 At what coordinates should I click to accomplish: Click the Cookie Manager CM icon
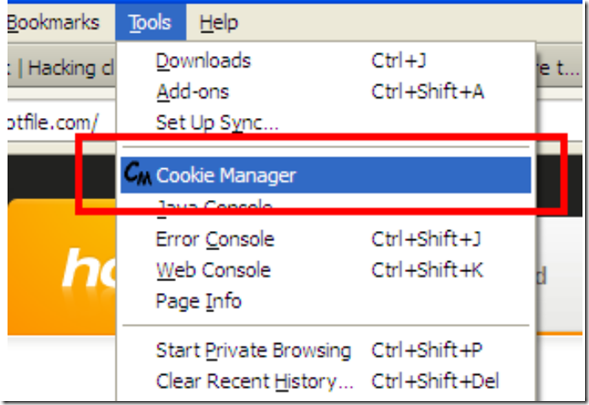[138, 174]
